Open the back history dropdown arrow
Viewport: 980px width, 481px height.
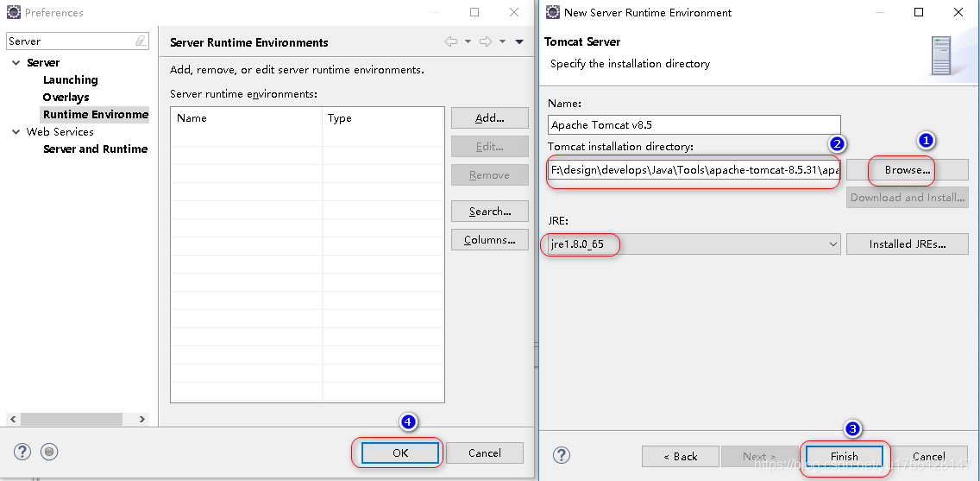coord(468,41)
